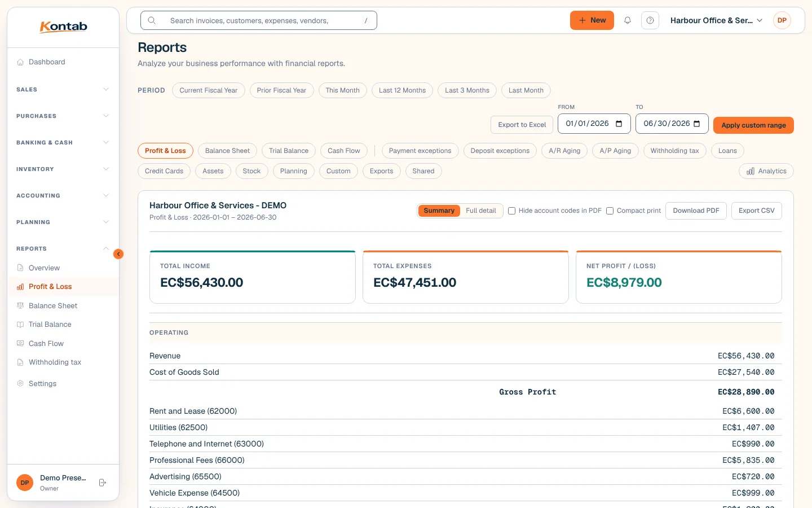Switch report view to Full detail

[481, 211]
